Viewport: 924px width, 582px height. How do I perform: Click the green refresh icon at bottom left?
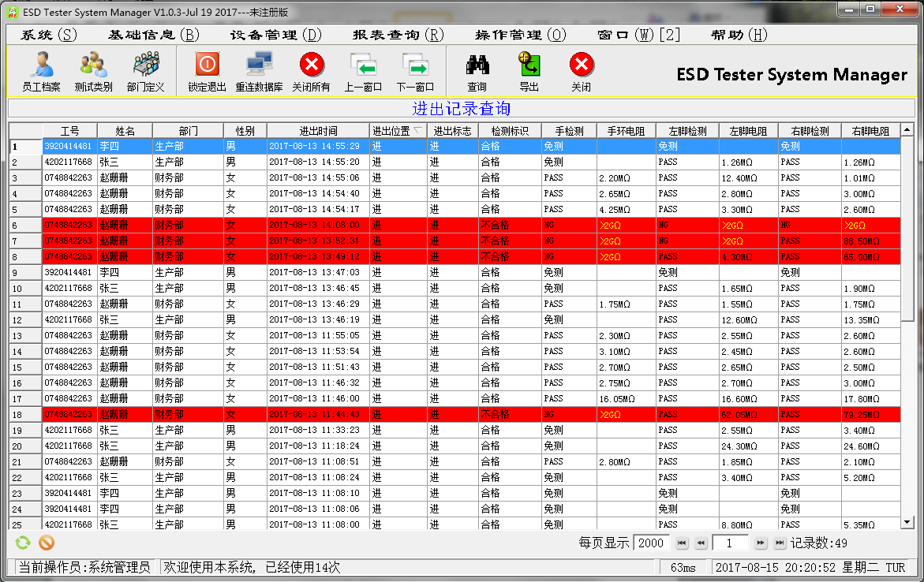[24, 543]
